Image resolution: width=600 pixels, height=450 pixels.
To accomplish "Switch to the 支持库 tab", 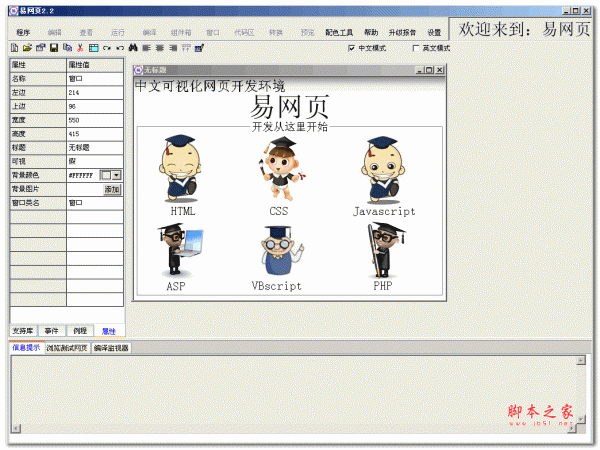I will click(x=21, y=330).
